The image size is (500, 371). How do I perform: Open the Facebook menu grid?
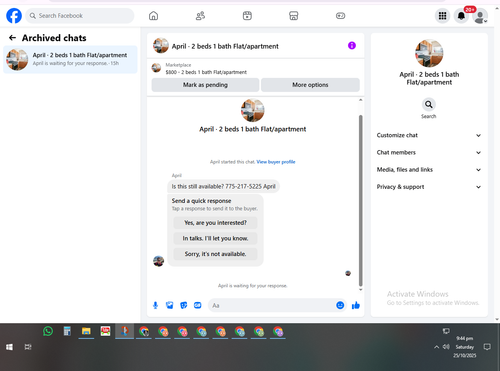(x=442, y=16)
